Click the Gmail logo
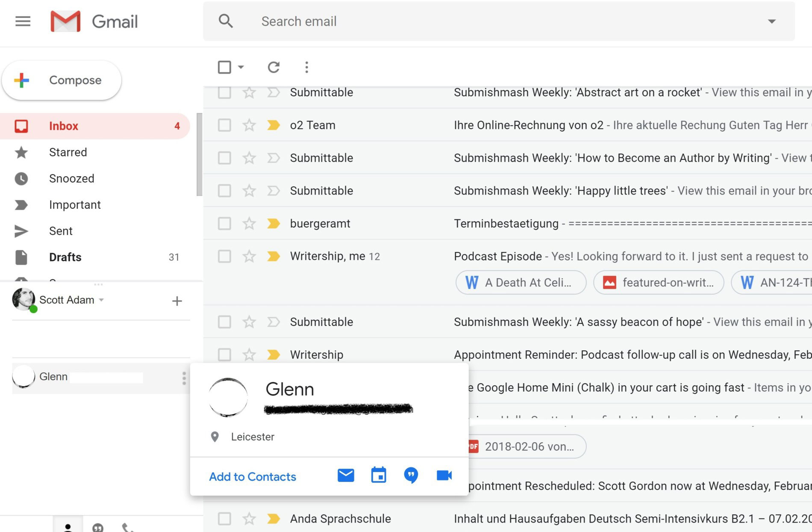The height and width of the screenshot is (532, 812). pyautogui.click(x=94, y=21)
